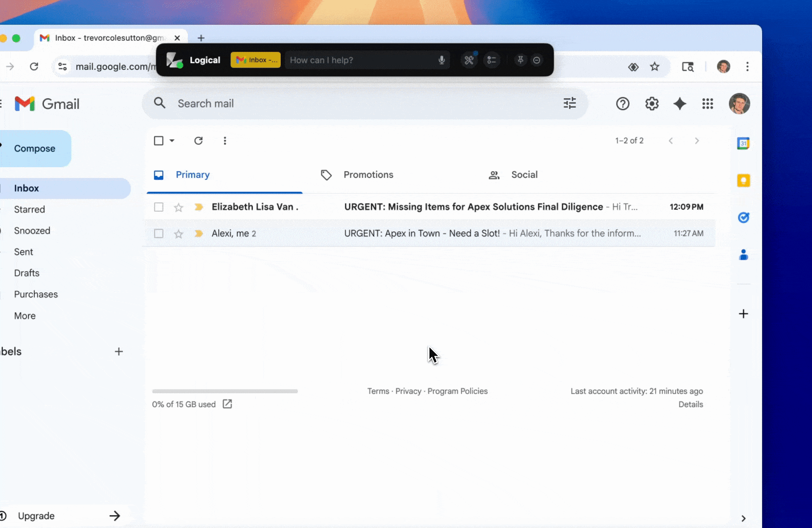Select the Elizabeth Lisa Van email checkbox
This screenshot has height=528, width=812.
(158, 207)
